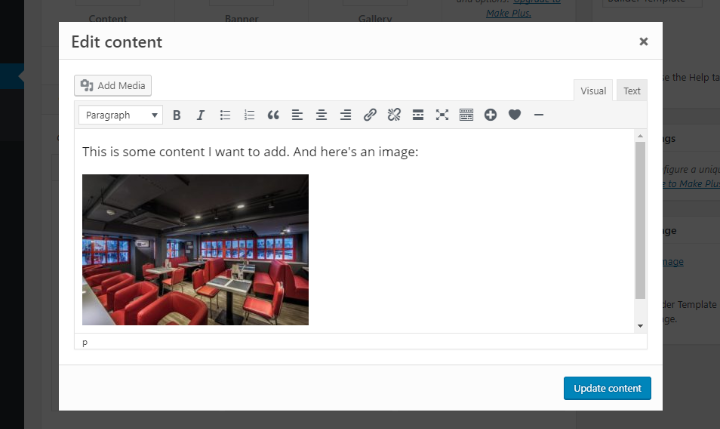Enter distraction-free fullscreen mode
720x429 pixels.
click(x=442, y=115)
